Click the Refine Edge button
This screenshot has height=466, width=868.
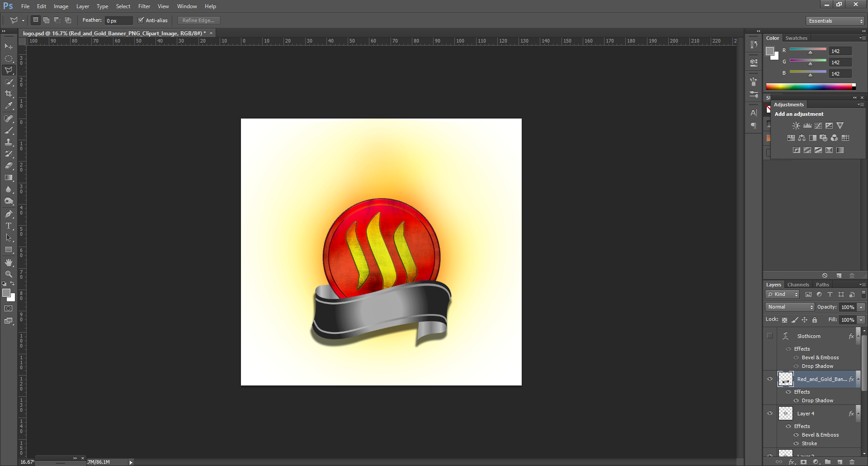coord(198,20)
